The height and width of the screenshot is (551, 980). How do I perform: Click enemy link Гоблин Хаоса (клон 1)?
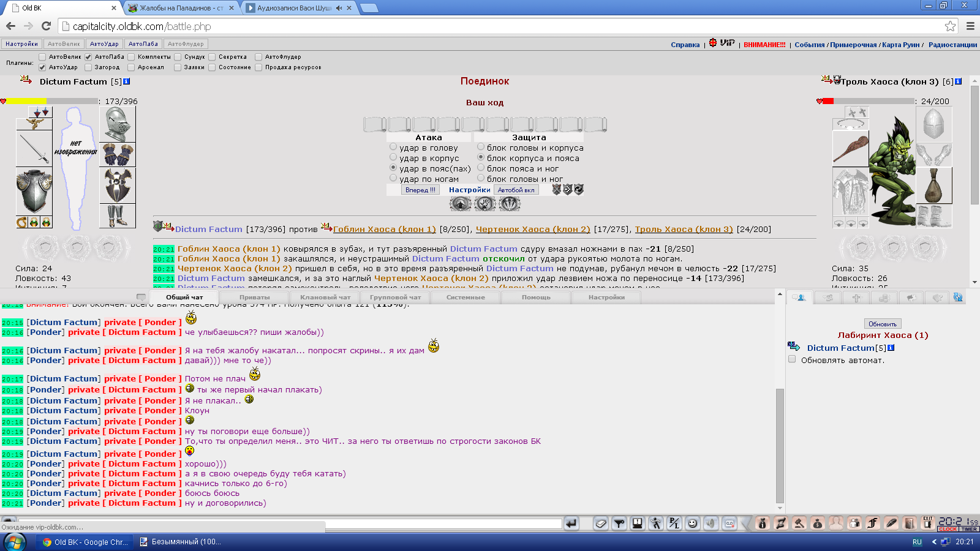pyautogui.click(x=385, y=229)
